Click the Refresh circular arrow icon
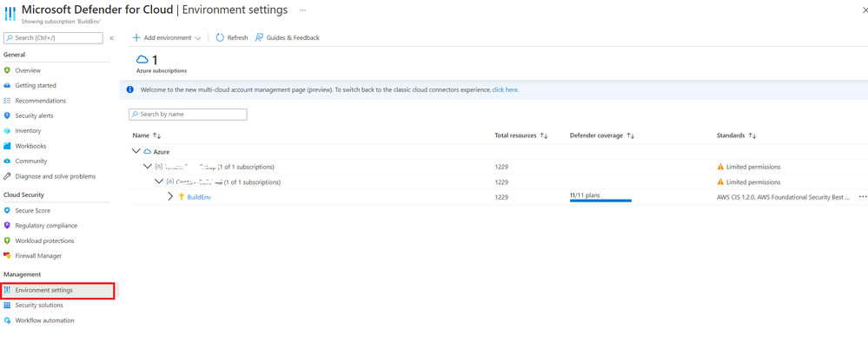The width and height of the screenshot is (868, 349). point(220,37)
